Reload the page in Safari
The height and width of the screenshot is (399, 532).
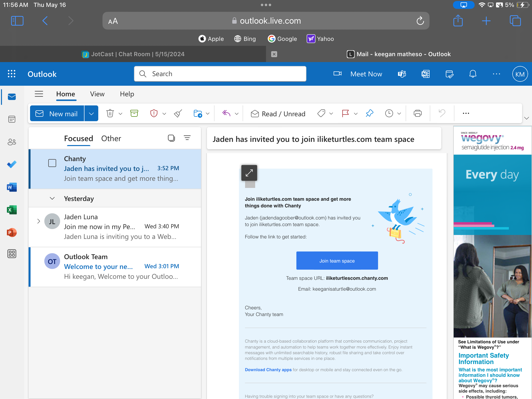[x=420, y=21]
